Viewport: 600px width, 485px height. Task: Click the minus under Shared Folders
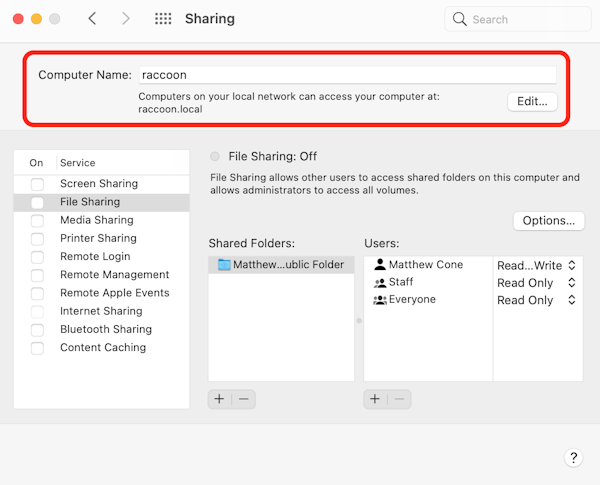click(x=244, y=398)
